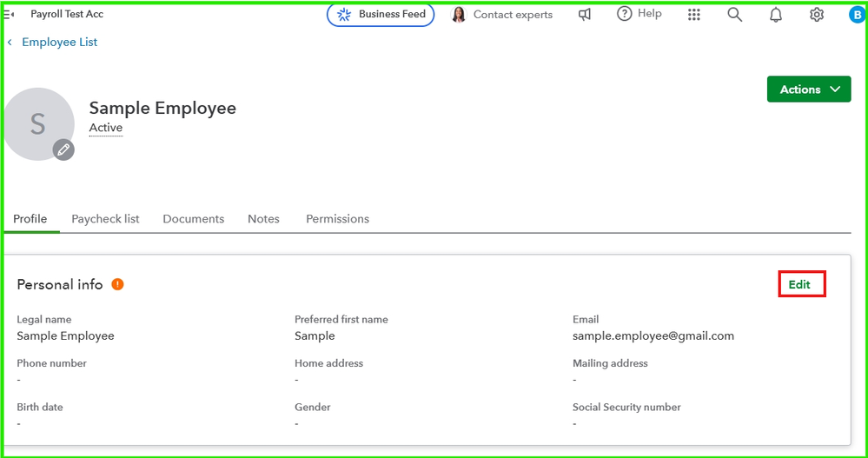Screen dimensions: 868x458
Task: Open the Permissions tab
Action: tap(337, 219)
